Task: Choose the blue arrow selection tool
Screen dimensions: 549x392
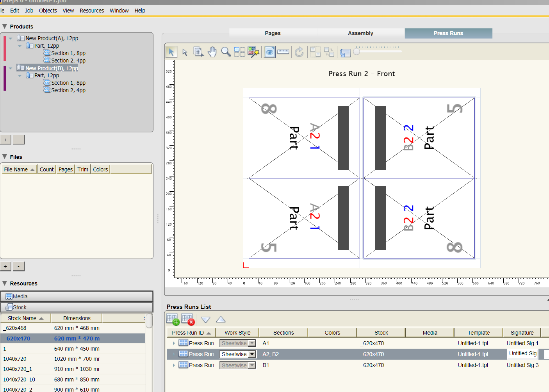Action: 171,52
